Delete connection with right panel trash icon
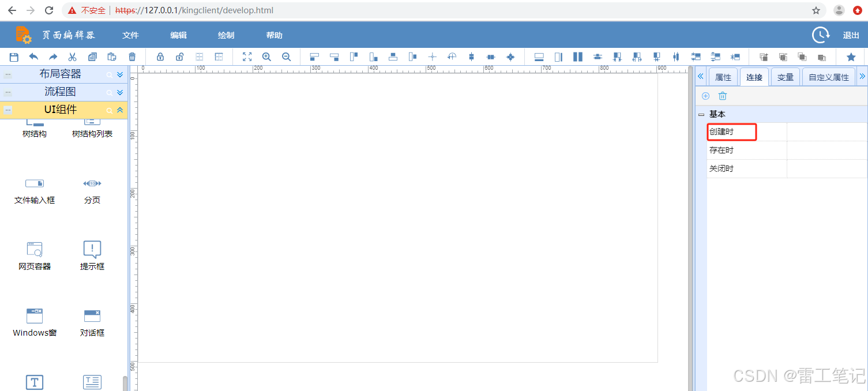Screen dimensions: 868x391 coord(723,96)
